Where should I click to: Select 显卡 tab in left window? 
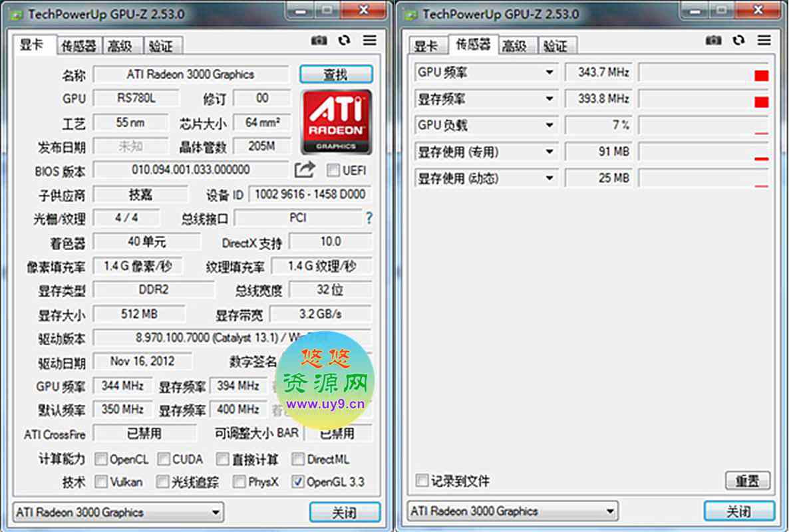point(34,45)
